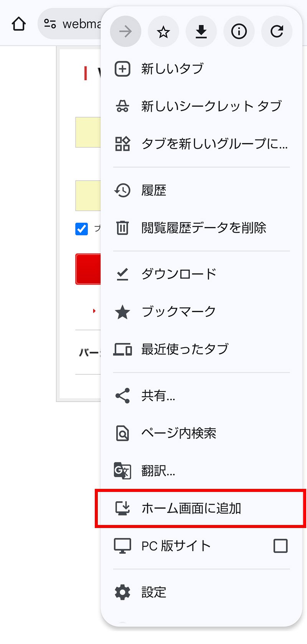
Task: Click the gear icon for 設定
Action: pos(122,592)
